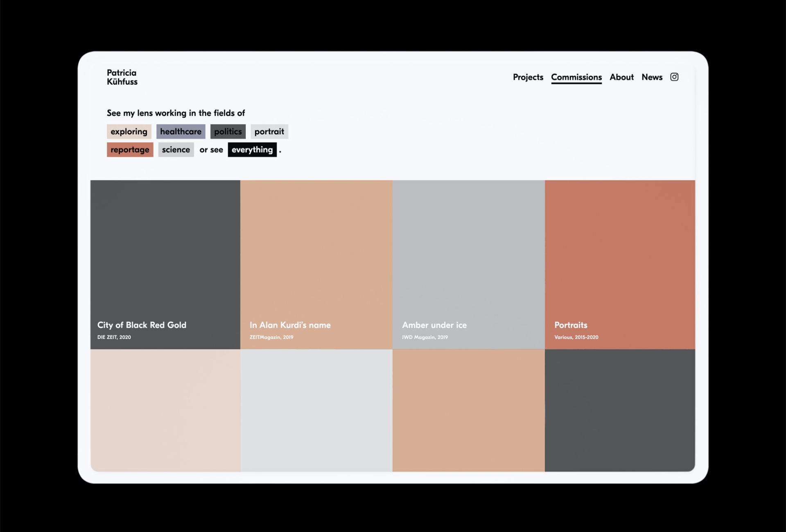Click the light beige bottom-row tile
Image resolution: width=786 pixels, height=532 pixels.
click(x=165, y=410)
